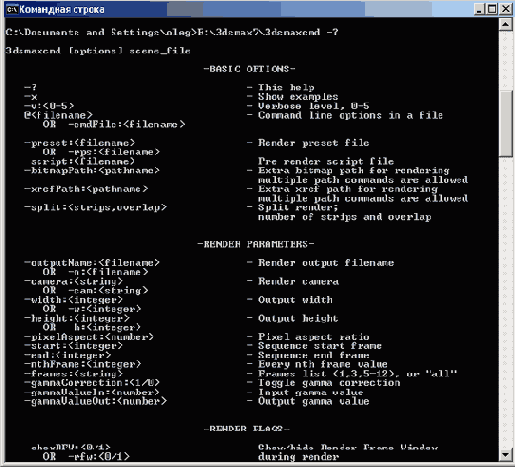Click the -RENDER PARAMETERS- heading
Viewport: 515px width, 467px height.
pos(256,244)
